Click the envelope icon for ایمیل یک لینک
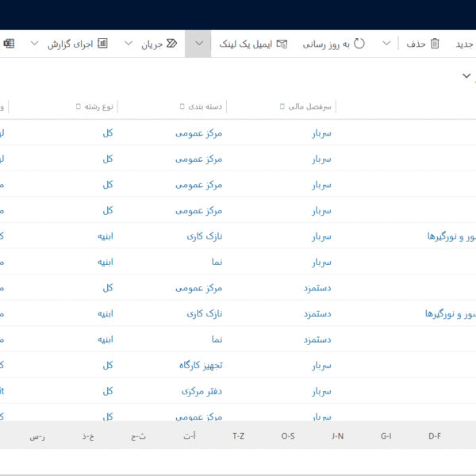The image size is (476, 476). tap(282, 44)
